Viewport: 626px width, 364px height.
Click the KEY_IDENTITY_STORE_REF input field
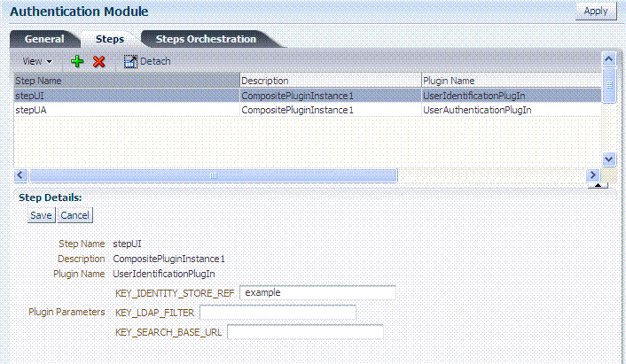pos(317,292)
